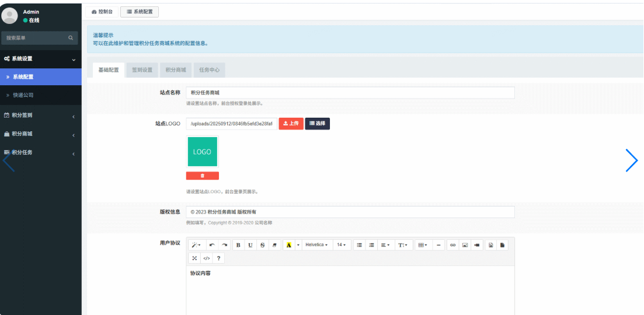Click the yellow text highlight color swatch
The image size is (644, 315).
[x=288, y=245]
